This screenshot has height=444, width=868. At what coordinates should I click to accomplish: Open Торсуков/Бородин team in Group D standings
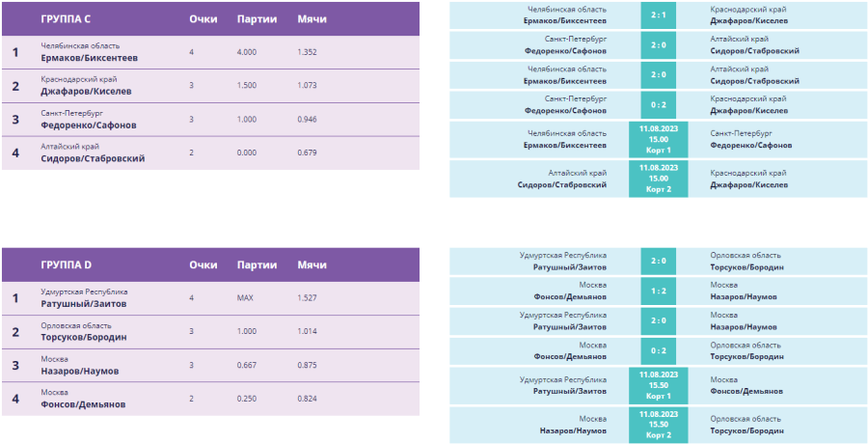pyautogui.click(x=85, y=338)
